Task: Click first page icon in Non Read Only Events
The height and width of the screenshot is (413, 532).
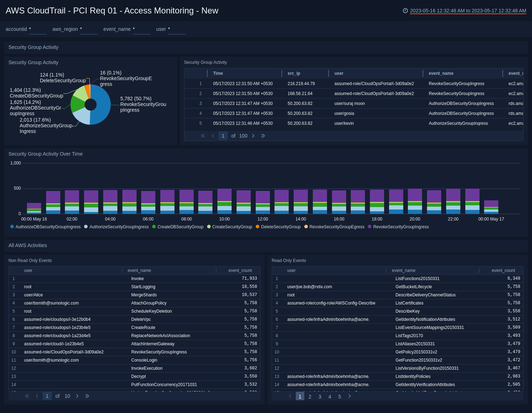Action: coord(27,396)
